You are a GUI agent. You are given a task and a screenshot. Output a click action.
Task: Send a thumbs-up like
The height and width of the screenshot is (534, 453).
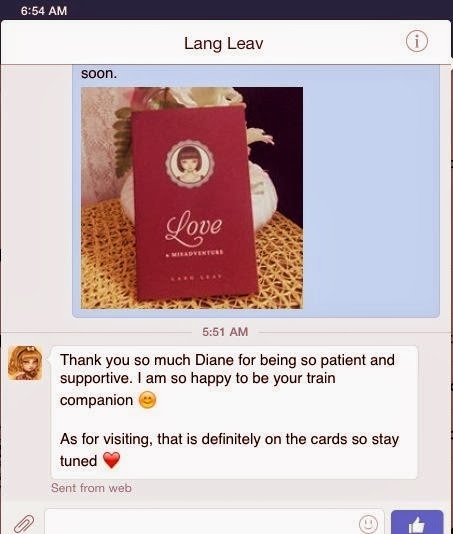pyautogui.click(x=417, y=522)
